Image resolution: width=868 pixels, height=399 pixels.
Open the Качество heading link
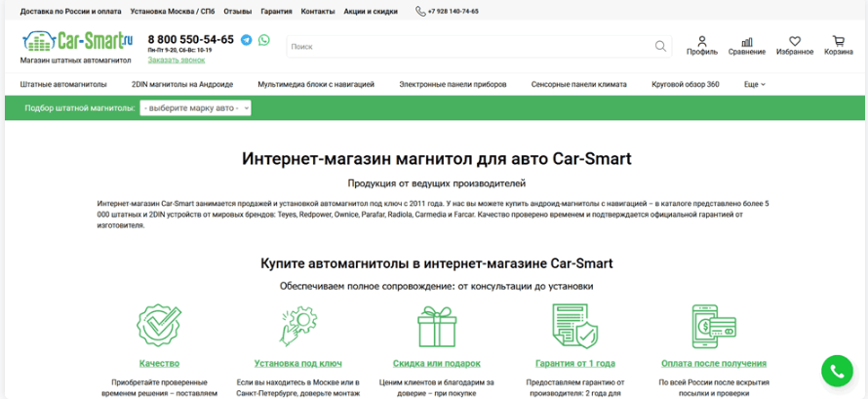159,364
